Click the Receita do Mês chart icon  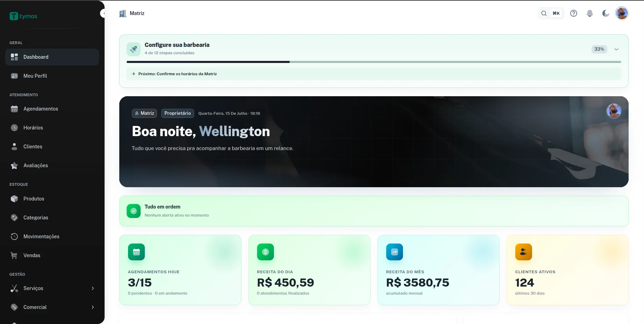coord(395,252)
